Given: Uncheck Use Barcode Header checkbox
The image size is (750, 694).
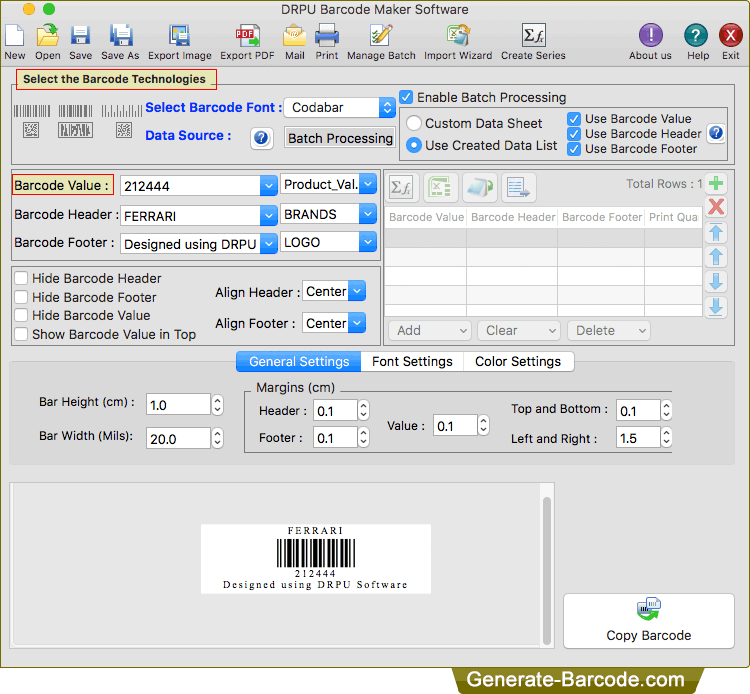Looking at the screenshot, I should click(574, 134).
